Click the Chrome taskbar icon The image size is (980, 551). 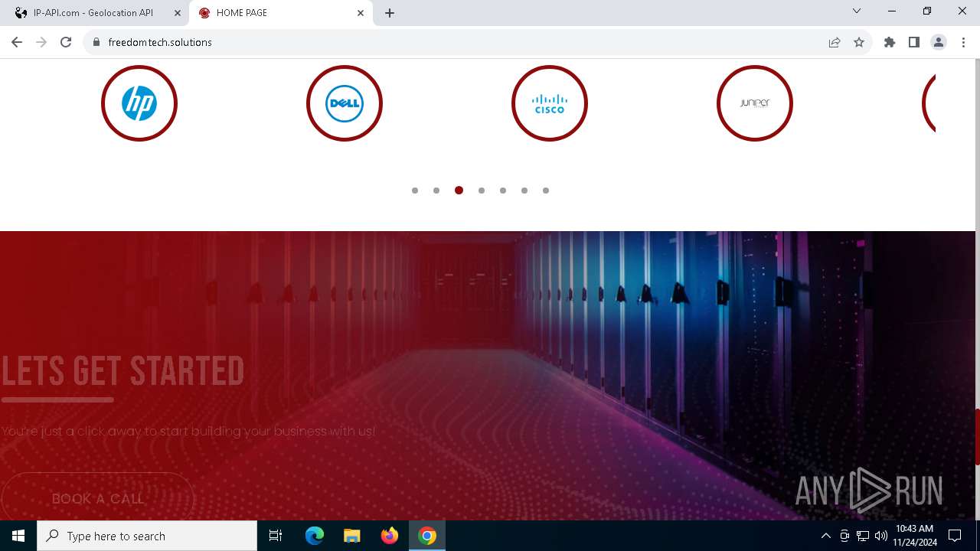(x=427, y=536)
